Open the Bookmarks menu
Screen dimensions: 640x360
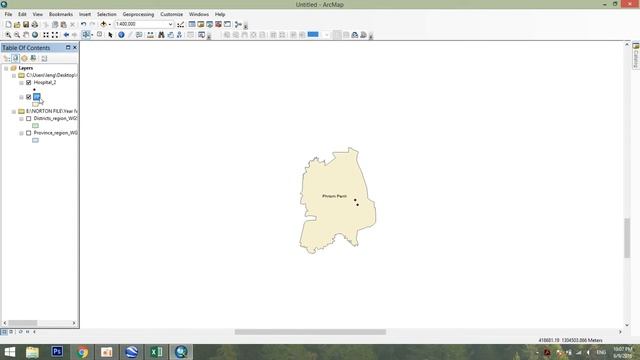[61, 14]
